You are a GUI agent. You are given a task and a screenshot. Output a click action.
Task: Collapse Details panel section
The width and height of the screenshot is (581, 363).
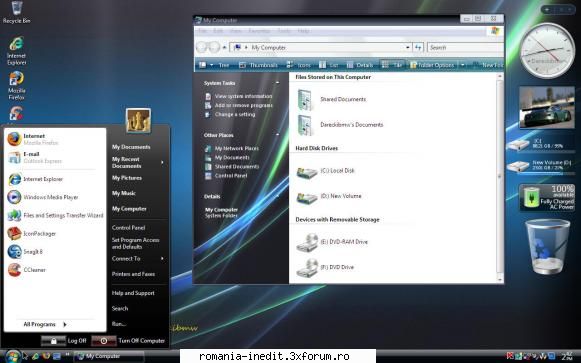[x=278, y=196]
